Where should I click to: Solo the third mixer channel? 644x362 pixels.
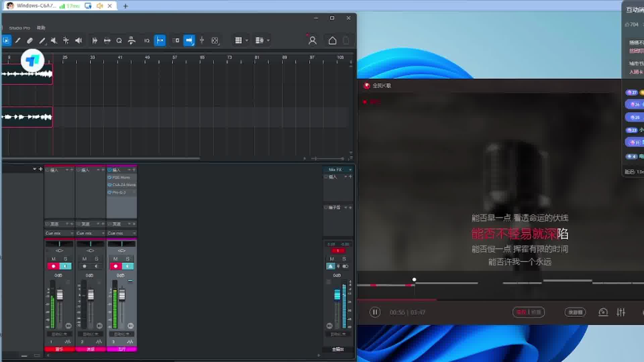[127, 258]
